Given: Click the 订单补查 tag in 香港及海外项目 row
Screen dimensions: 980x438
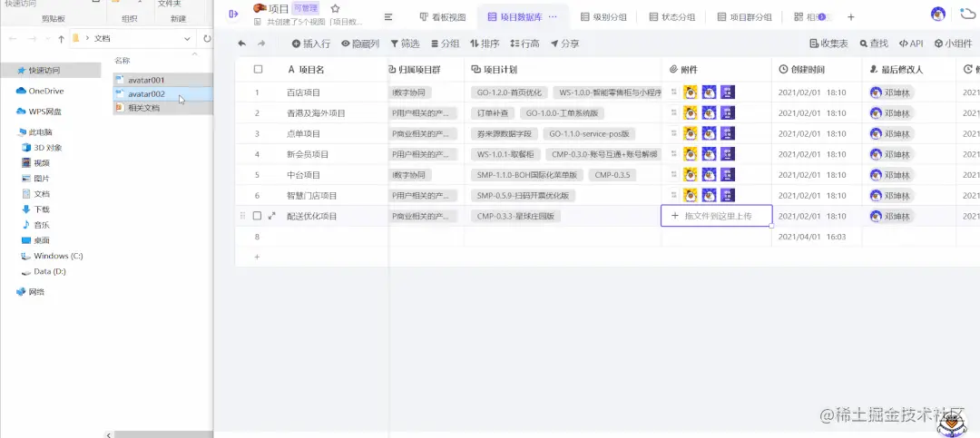Looking at the screenshot, I should tap(493, 113).
